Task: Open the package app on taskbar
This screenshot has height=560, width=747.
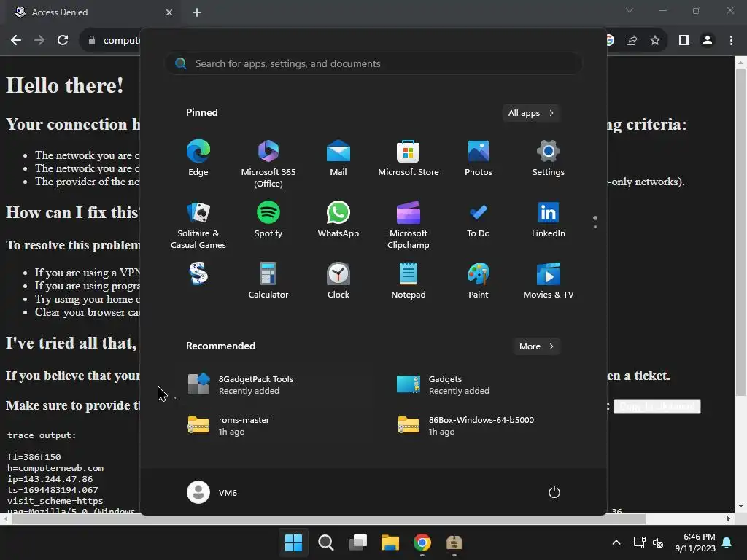Action: pyautogui.click(x=454, y=542)
